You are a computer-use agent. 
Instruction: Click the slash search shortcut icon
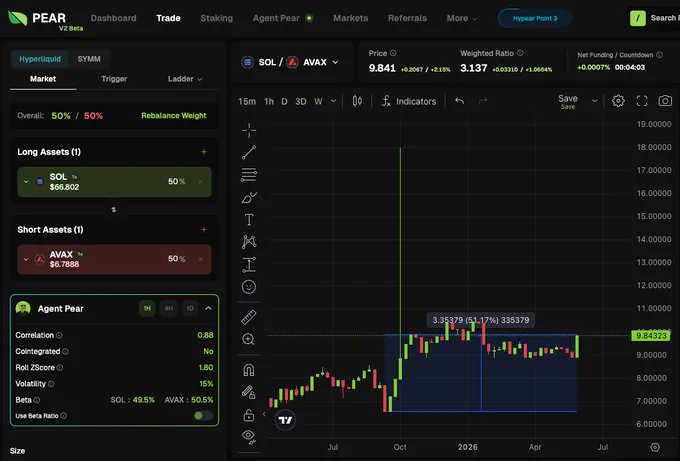[638, 18]
